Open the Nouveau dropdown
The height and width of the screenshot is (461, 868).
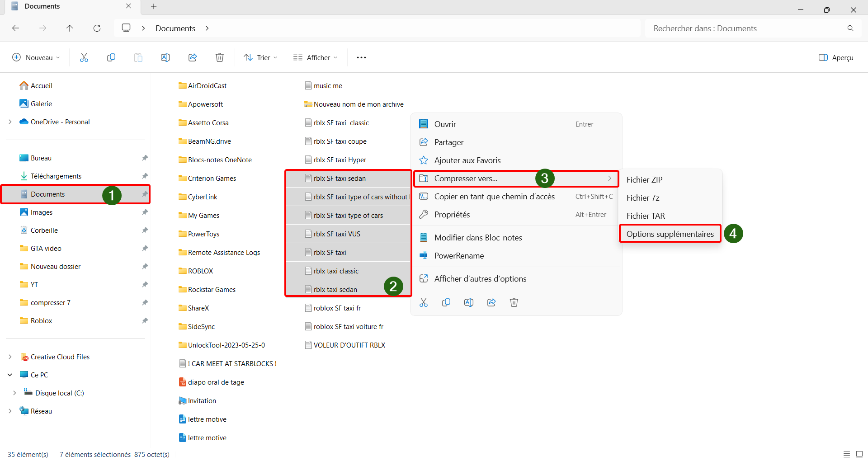pos(36,57)
